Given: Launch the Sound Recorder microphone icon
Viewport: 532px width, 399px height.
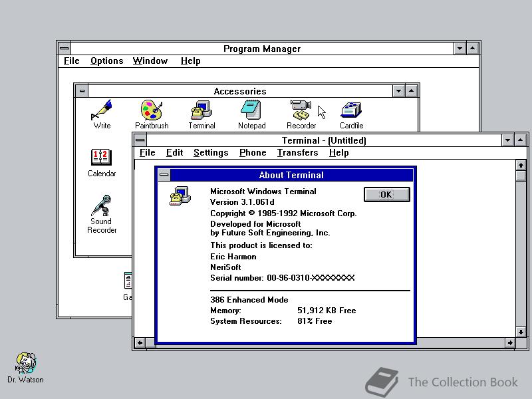Looking at the screenshot, I should coord(102,213).
